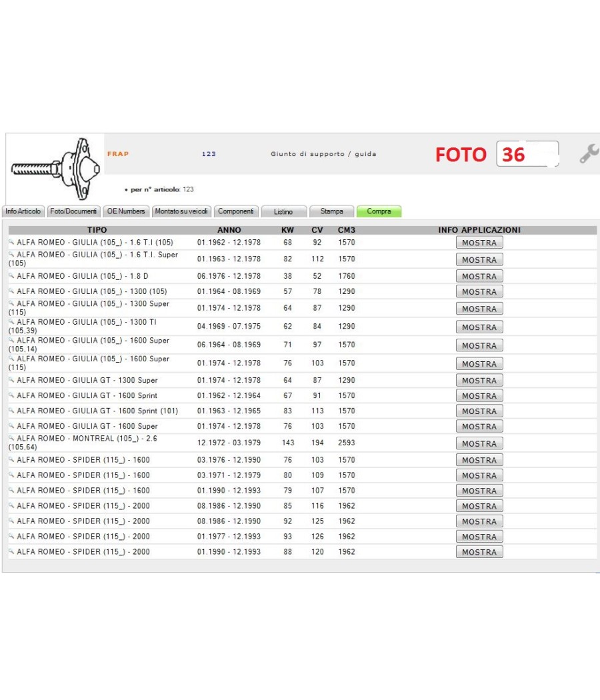Click the INFO APPLICAZIONI column header
This screenshot has height=700, width=600.
tap(479, 230)
